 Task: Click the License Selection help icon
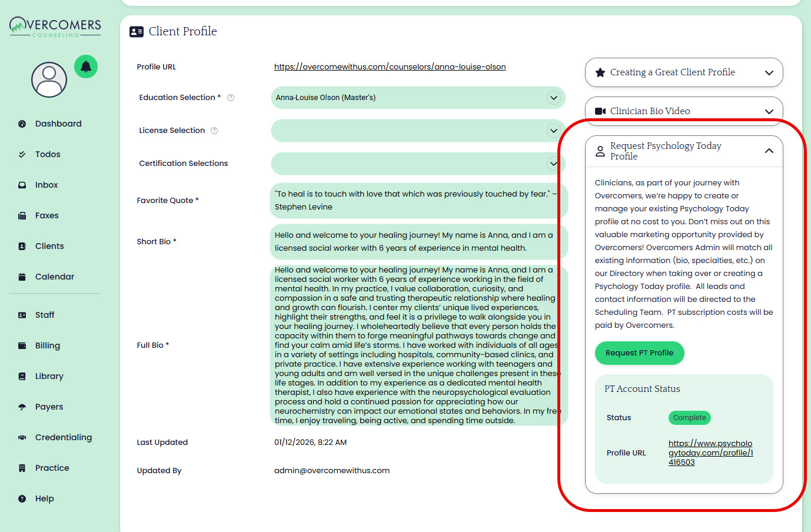tap(214, 131)
